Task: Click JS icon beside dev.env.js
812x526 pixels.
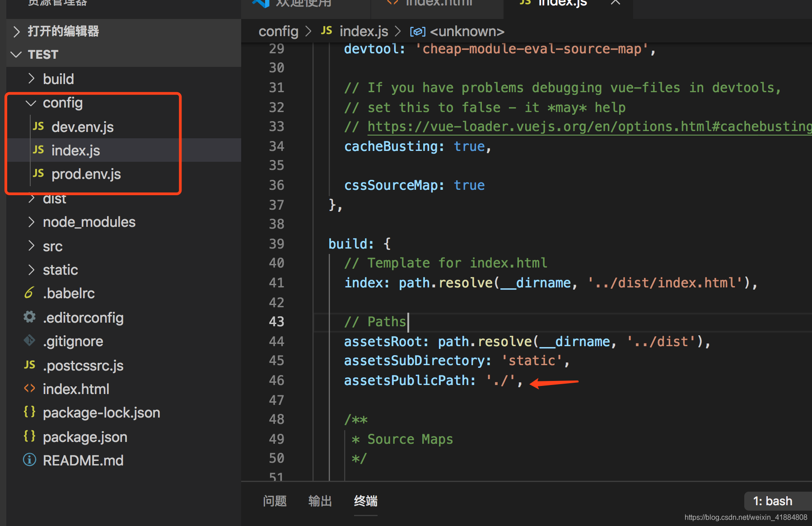Action: [x=38, y=127]
